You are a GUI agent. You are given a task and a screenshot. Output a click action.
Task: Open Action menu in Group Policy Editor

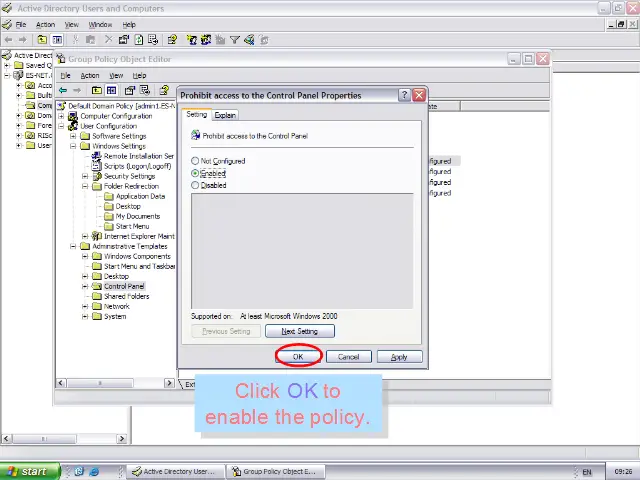pos(90,76)
